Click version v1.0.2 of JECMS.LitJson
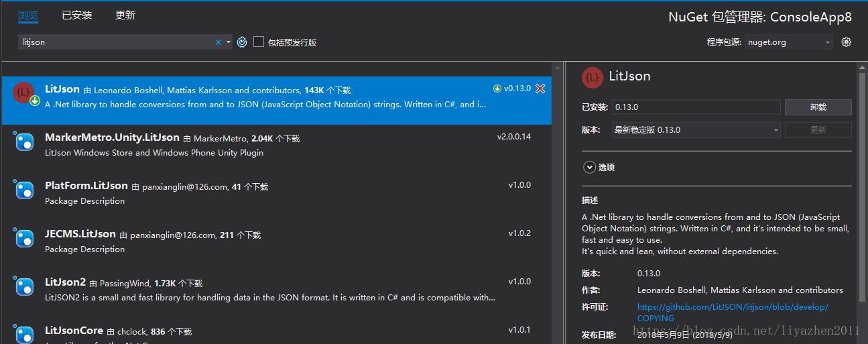Image resolution: width=868 pixels, height=344 pixels. tap(519, 233)
